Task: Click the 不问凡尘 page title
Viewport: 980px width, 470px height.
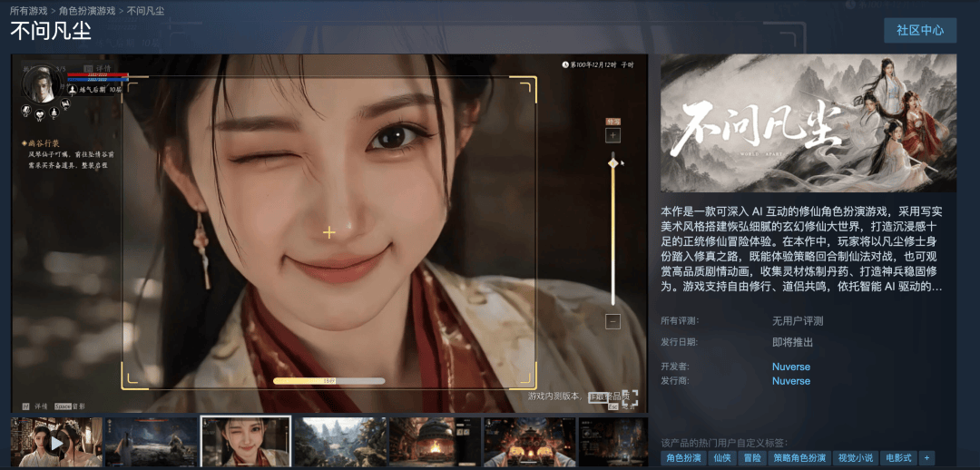Action: tap(51, 30)
